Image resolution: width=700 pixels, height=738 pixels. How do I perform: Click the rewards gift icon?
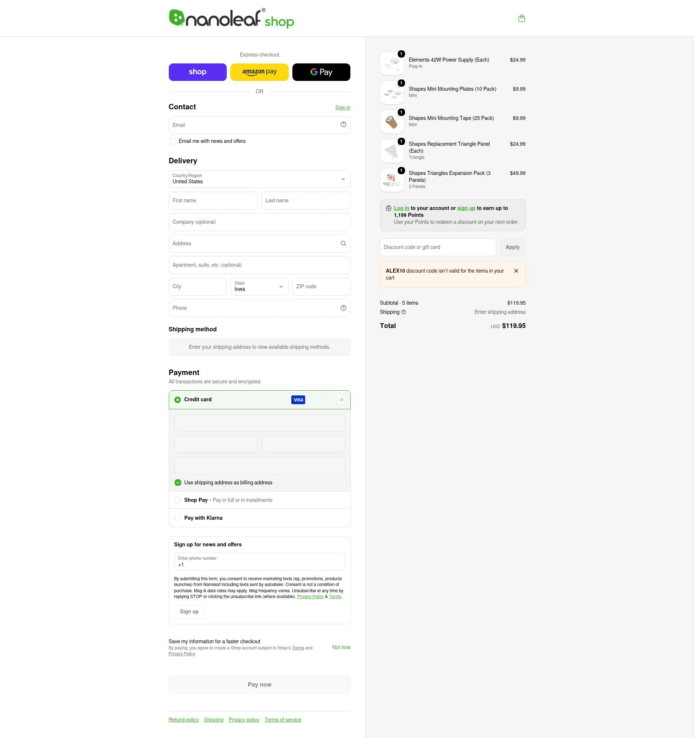point(392,210)
